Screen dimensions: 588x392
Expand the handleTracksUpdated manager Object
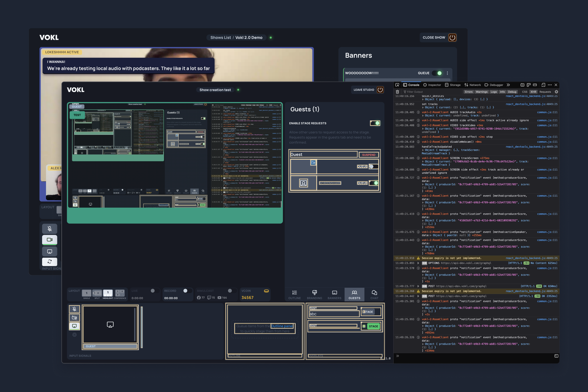click(423, 150)
